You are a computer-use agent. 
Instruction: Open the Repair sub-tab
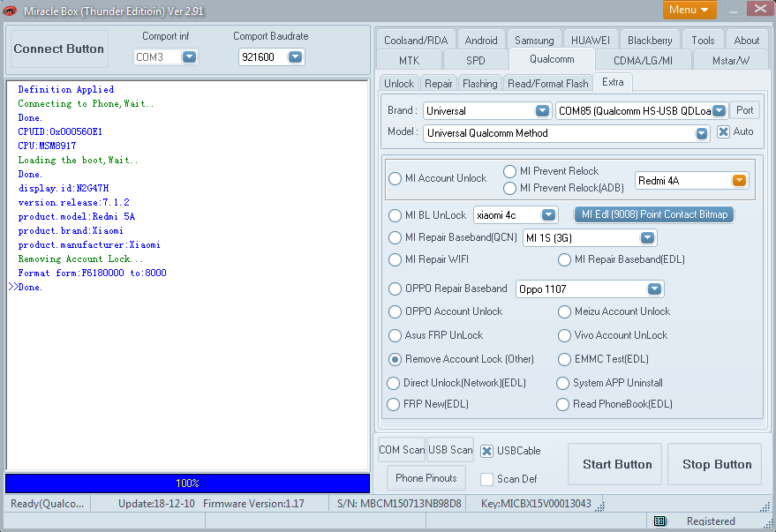pyautogui.click(x=439, y=84)
